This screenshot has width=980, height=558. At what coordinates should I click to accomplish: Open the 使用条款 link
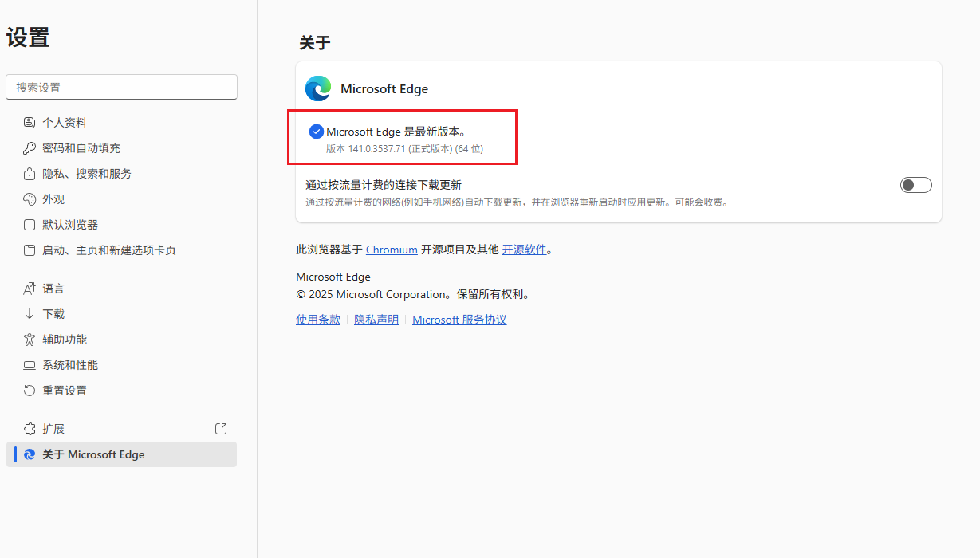pos(318,320)
